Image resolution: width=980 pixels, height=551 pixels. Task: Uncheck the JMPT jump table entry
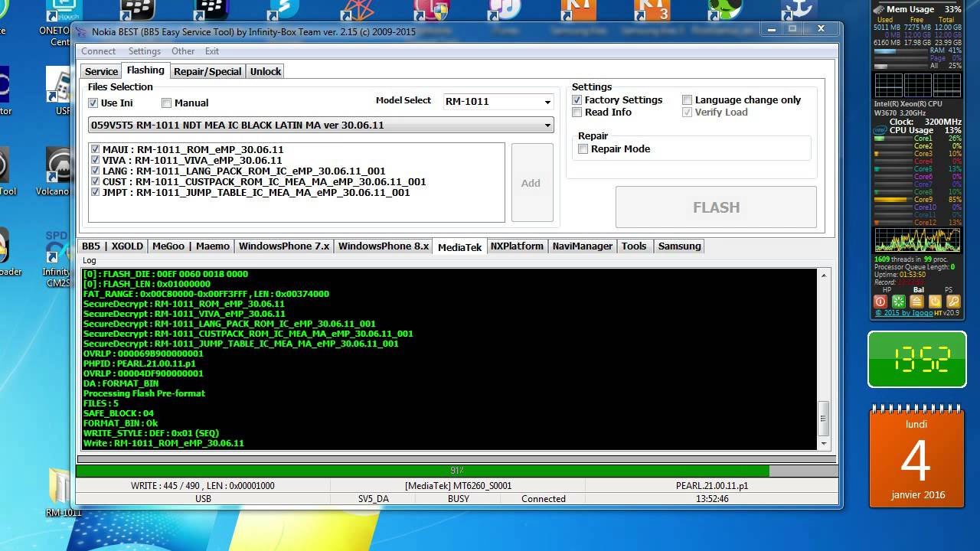96,192
